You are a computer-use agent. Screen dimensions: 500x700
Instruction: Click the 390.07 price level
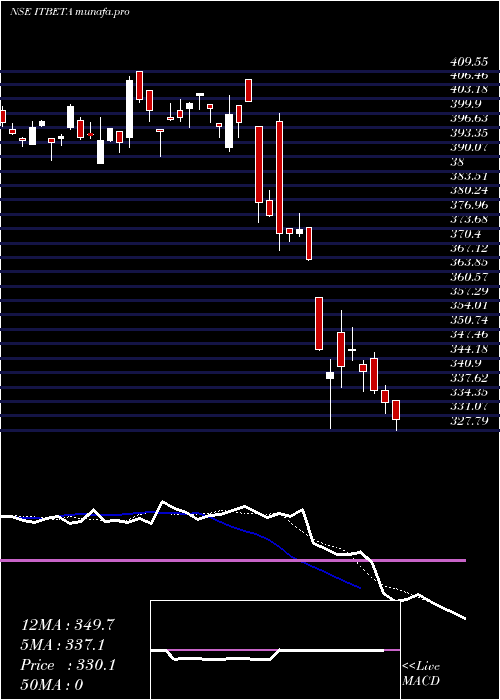point(468,147)
